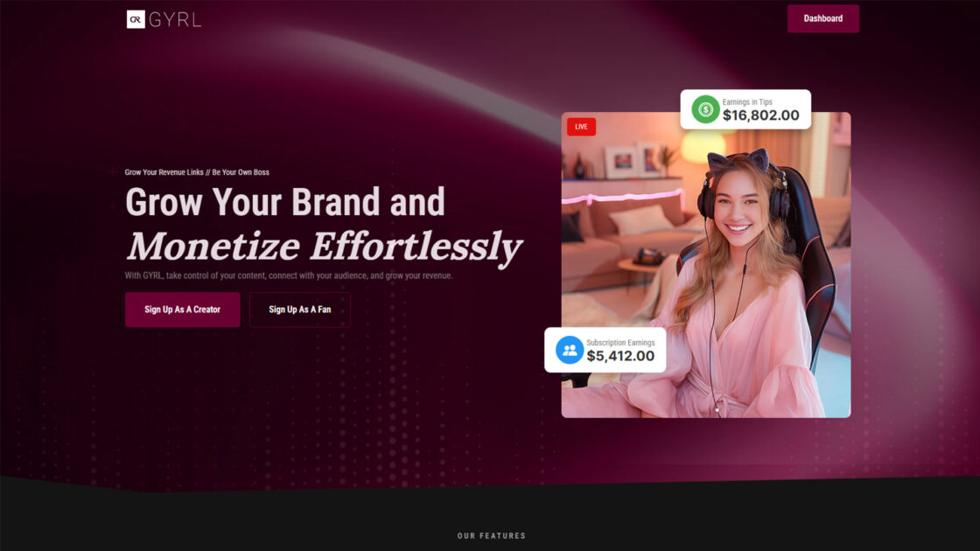Open the Dashboard button
The height and width of the screenshot is (551, 980).
click(x=823, y=18)
